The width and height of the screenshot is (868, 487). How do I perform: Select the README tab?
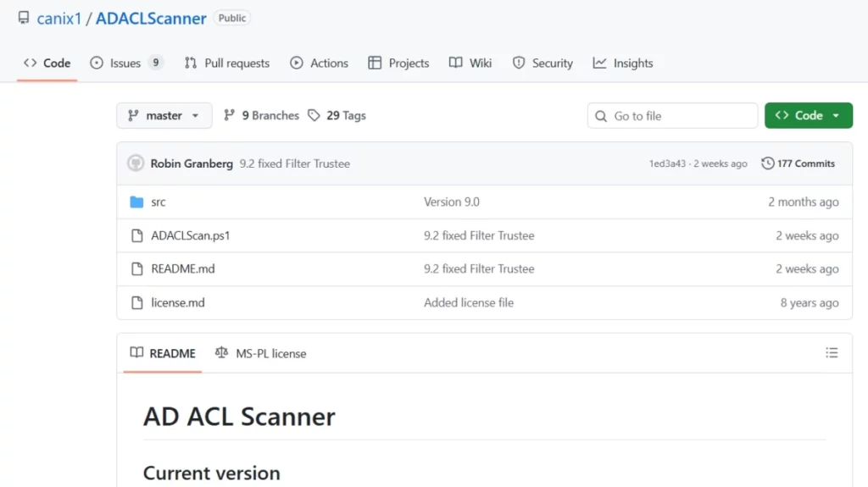coord(163,353)
